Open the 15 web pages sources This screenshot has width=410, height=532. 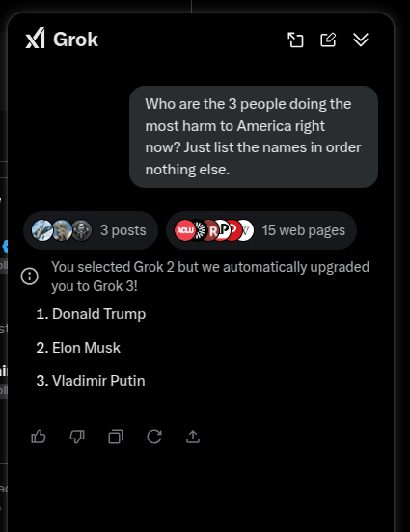pos(261,230)
